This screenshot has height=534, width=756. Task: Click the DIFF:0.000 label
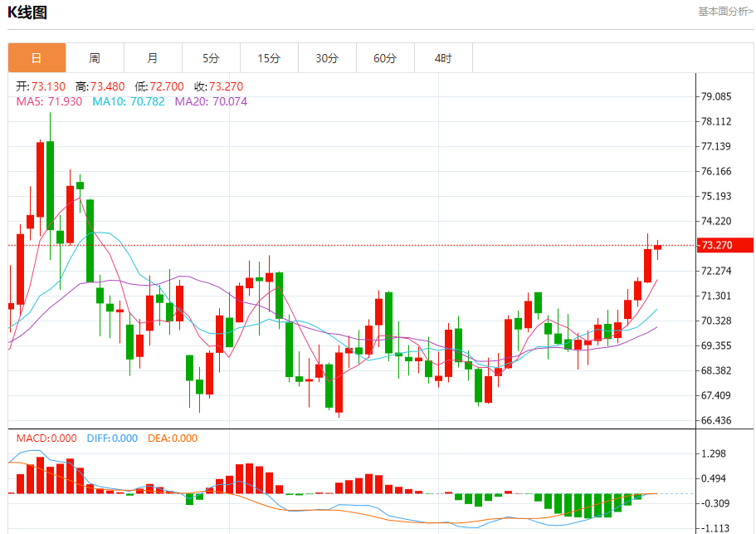[112, 438]
